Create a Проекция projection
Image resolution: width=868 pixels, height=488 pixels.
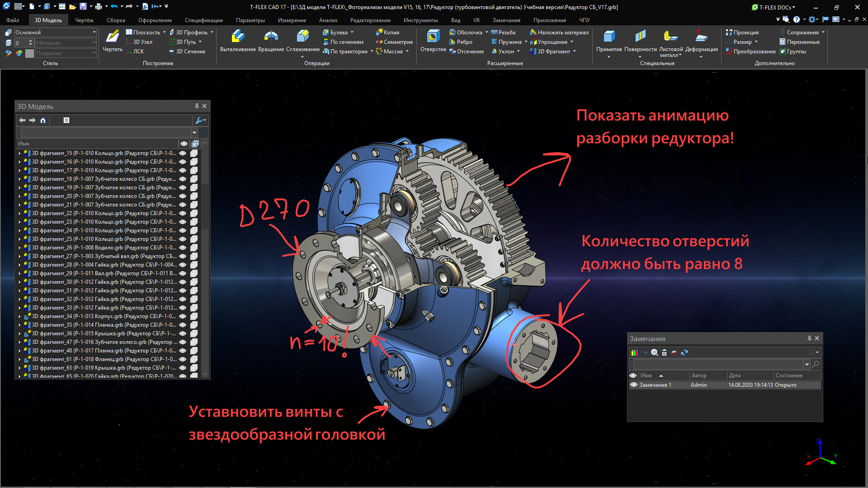click(x=742, y=32)
